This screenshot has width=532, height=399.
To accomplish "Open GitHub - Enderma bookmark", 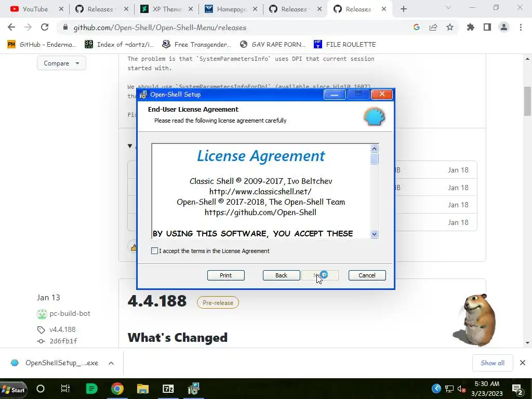I will (x=42, y=45).
